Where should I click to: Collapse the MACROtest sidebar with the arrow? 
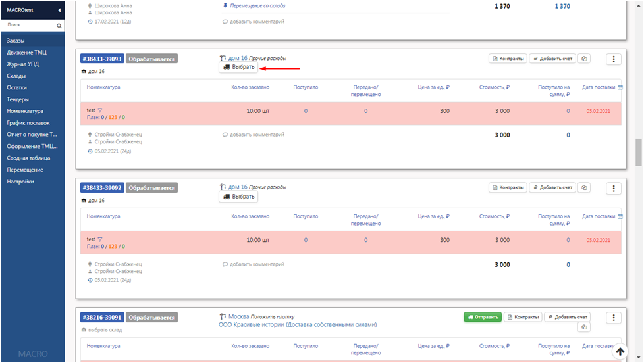click(59, 11)
